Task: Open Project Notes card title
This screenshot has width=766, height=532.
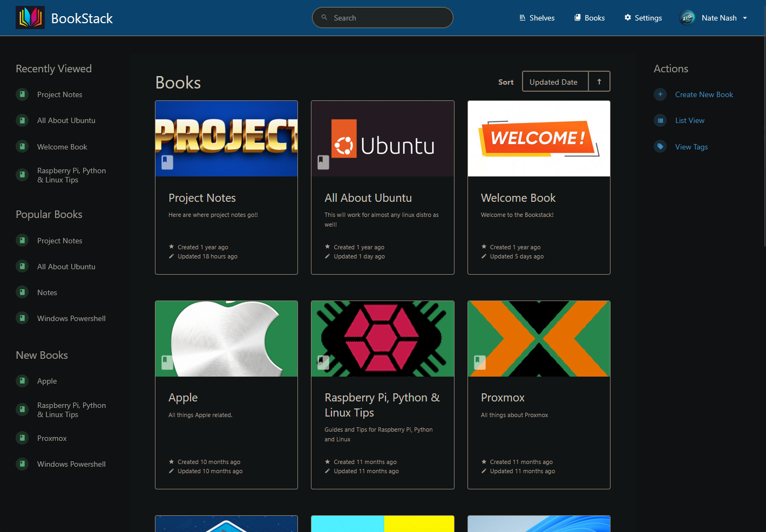Action: pyautogui.click(x=202, y=198)
